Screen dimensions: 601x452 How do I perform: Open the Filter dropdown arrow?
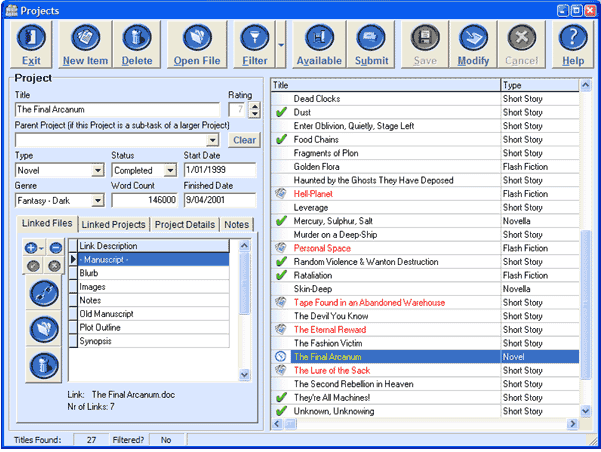click(x=281, y=45)
